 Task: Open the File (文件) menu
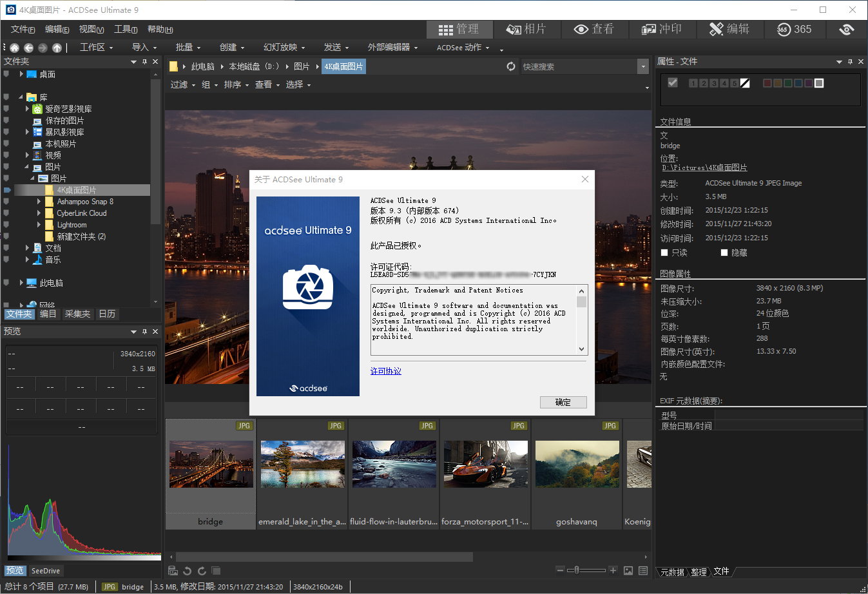tap(23, 29)
